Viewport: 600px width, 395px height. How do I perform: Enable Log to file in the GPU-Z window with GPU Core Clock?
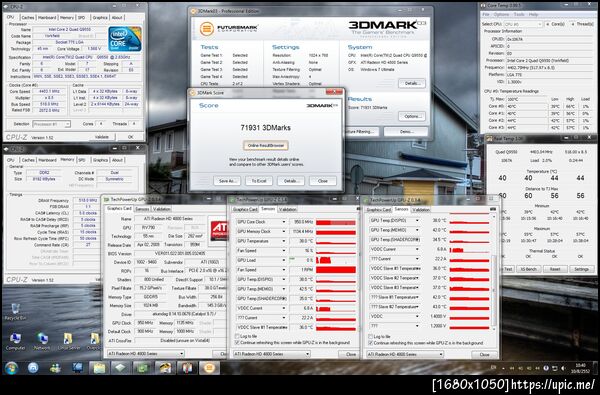237,336
